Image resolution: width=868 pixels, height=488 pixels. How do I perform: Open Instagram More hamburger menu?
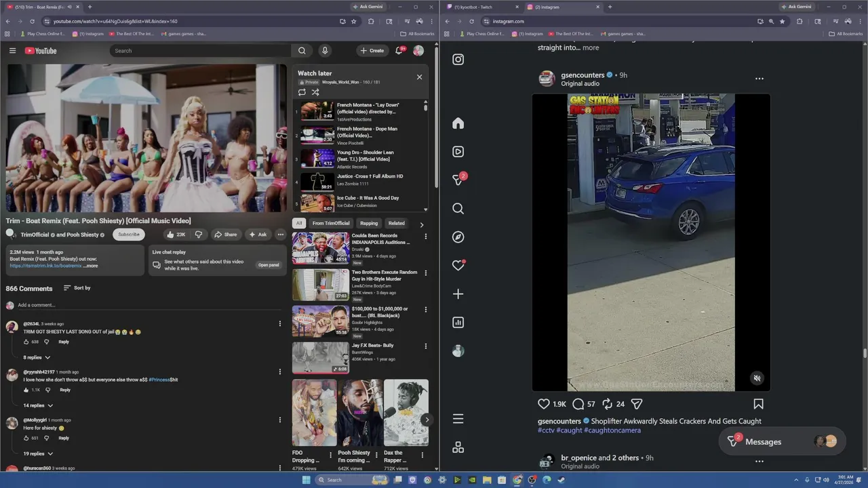[458, 419]
